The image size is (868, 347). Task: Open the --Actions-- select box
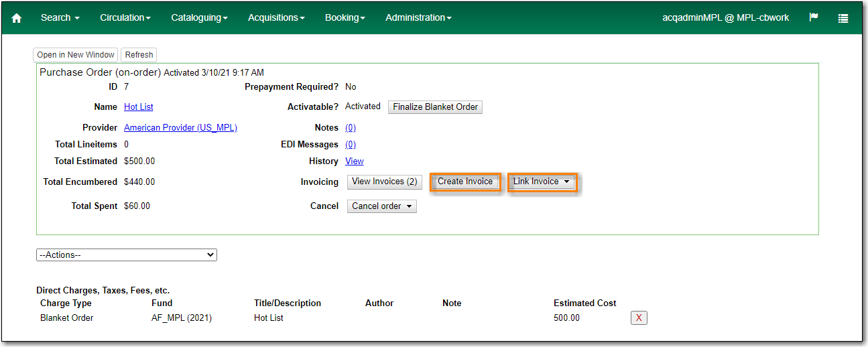[x=127, y=255]
